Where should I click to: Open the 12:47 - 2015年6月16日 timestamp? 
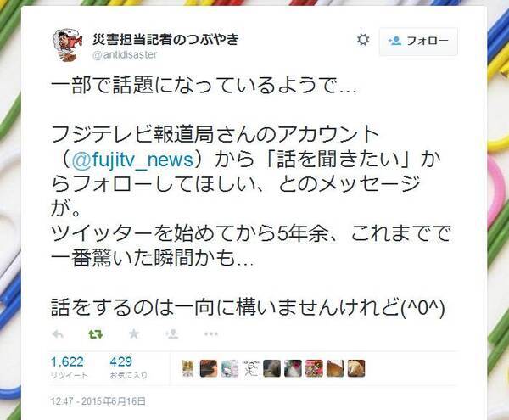click(x=98, y=401)
